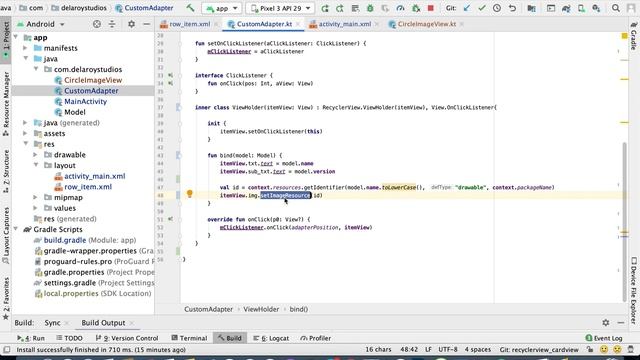Open the Terminal tool window
Image resolution: width=640 pixels, height=360 pixels.
(189, 338)
